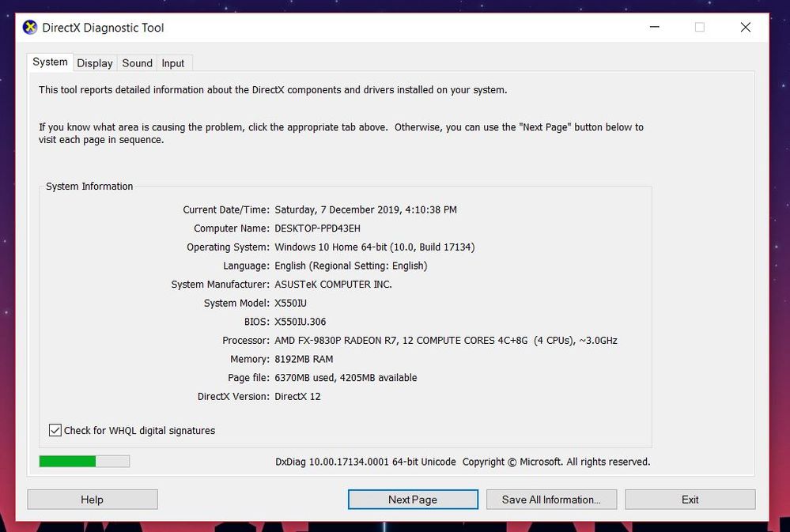
Task: Click the DxDiag 10.00.17134.0001 version text
Action: (x=365, y=462)
